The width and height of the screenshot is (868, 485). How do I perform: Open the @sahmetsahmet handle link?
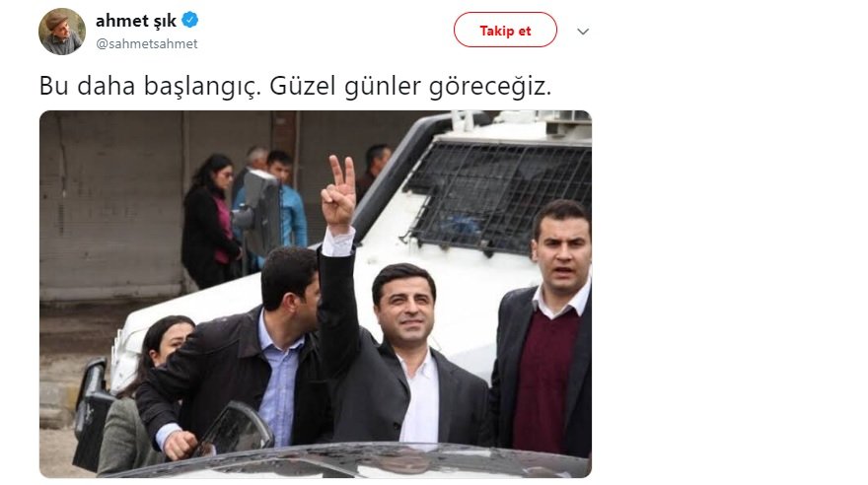147,43
